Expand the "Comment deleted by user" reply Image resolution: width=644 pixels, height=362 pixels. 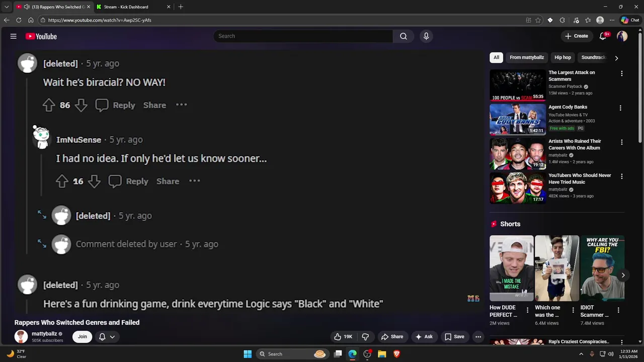42,244
